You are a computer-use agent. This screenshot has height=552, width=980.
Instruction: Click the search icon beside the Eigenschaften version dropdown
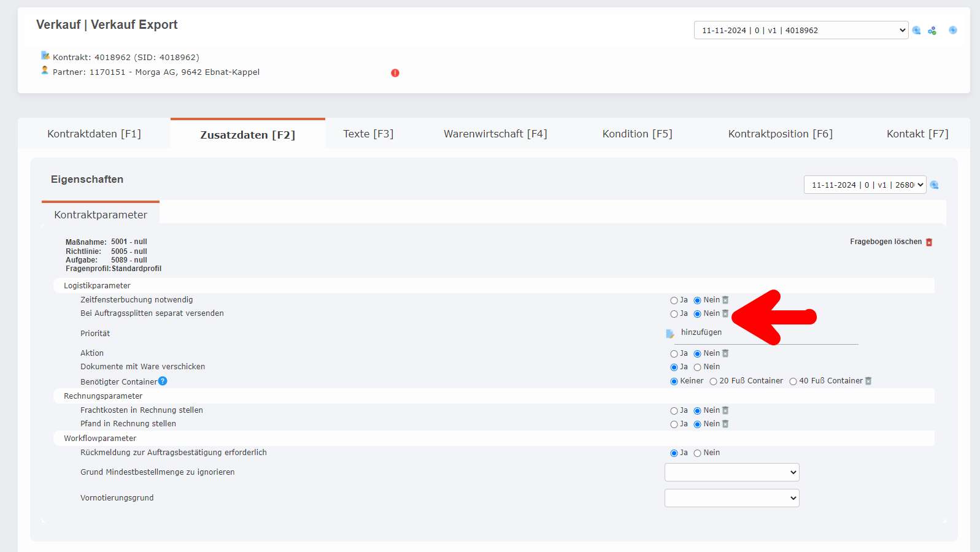pos(935,185)
